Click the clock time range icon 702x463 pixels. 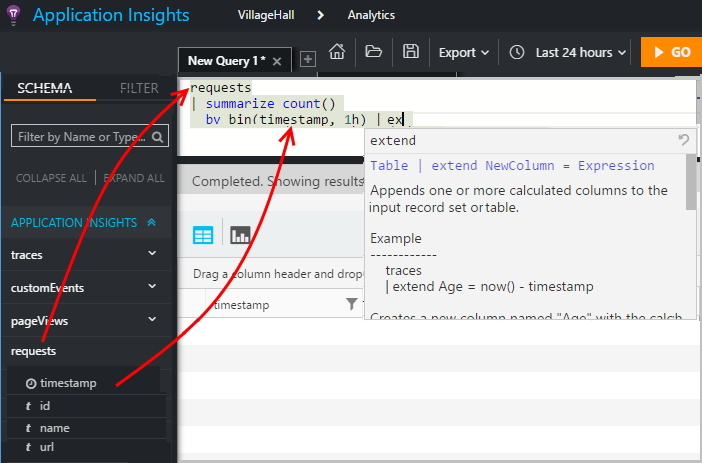click(x=517, y=52)
